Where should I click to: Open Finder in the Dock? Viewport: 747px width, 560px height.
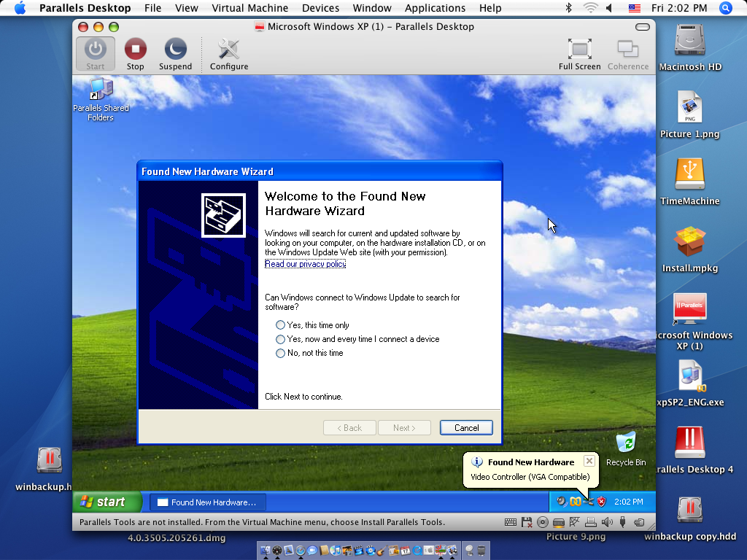266,551
